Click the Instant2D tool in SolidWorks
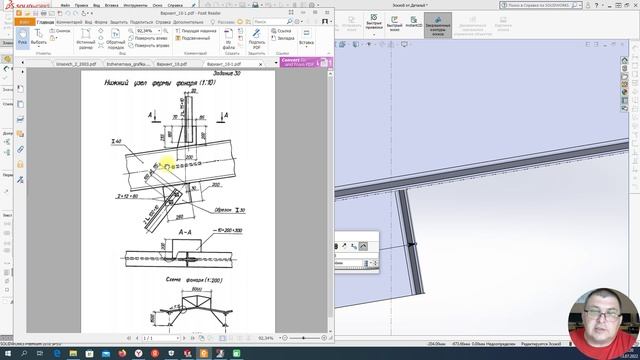This screenshot has height=360, width=640. click(x=413, y=22)
